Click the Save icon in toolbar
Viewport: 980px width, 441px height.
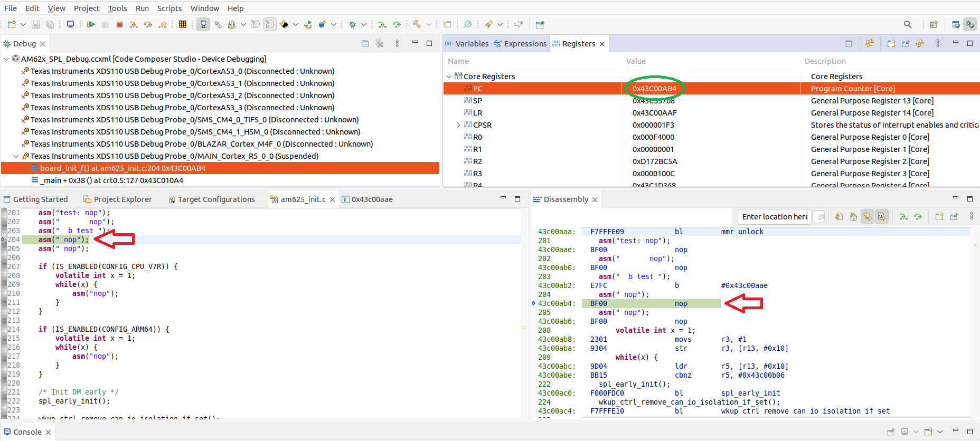click(35, 24)
